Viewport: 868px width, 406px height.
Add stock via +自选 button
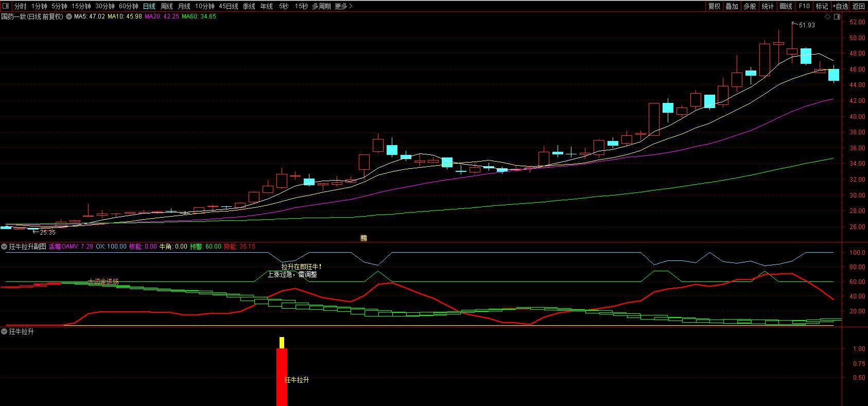click(x=840, y=6)
